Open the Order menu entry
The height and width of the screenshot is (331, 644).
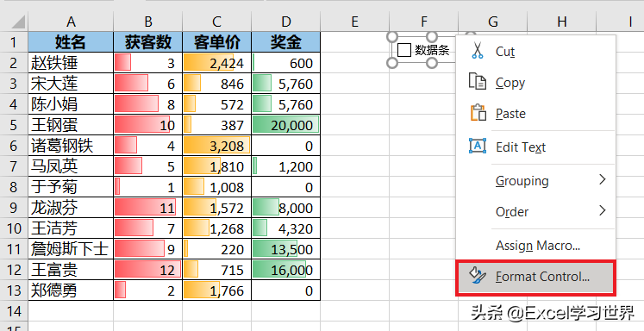tap(535, 212)
